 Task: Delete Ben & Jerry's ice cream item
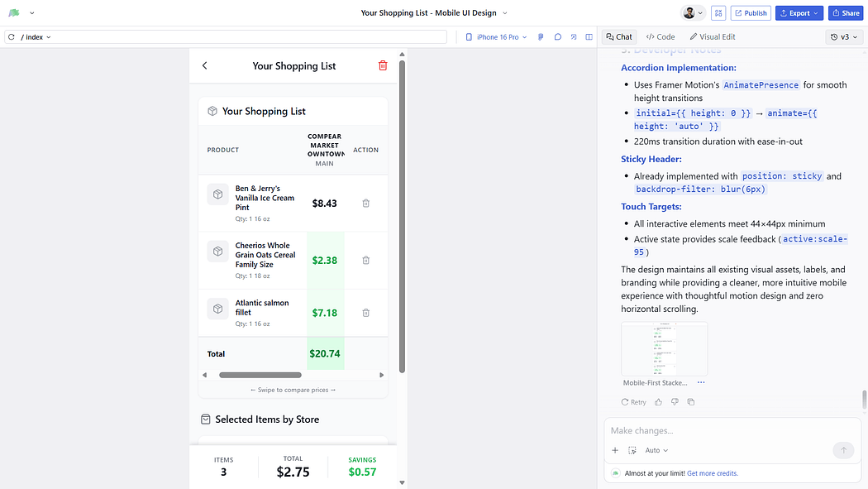pos(365,203)
